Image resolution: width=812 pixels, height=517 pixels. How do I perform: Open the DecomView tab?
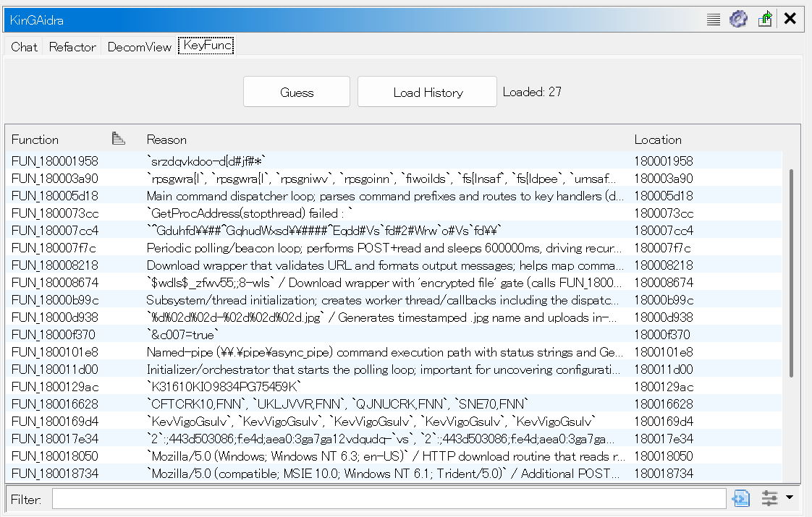click(139, 47)
